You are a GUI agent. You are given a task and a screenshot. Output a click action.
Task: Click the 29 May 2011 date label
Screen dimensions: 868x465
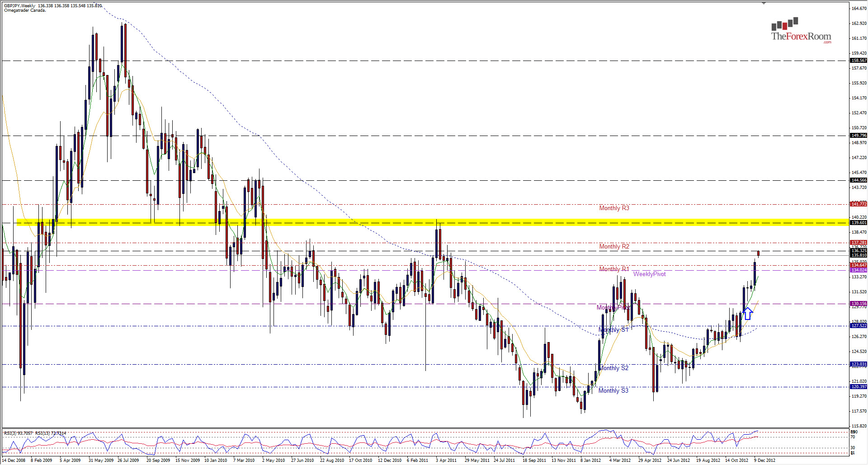tap(477, 460)
